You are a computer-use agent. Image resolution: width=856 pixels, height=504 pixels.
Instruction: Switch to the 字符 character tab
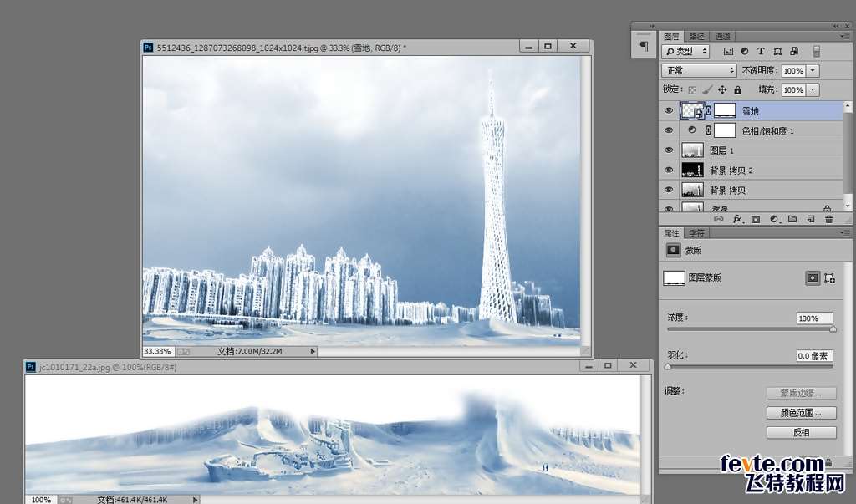click(696, 233)
